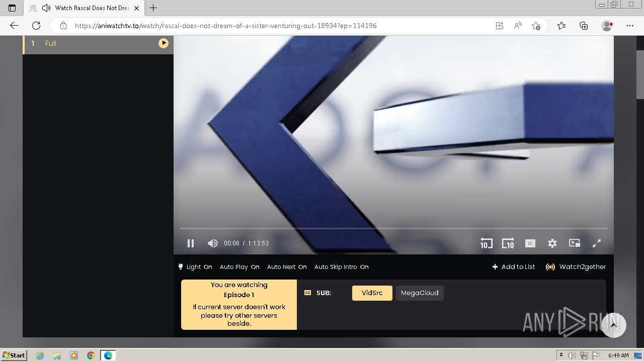Toggle closed captions in the player

point(530,243)
